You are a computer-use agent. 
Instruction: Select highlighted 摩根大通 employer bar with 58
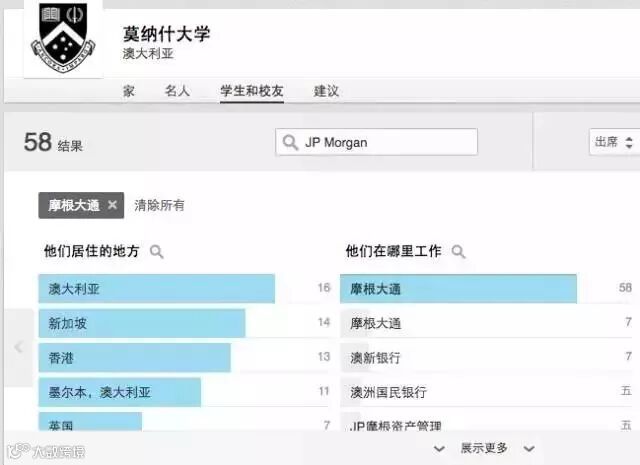coord(458,289)
